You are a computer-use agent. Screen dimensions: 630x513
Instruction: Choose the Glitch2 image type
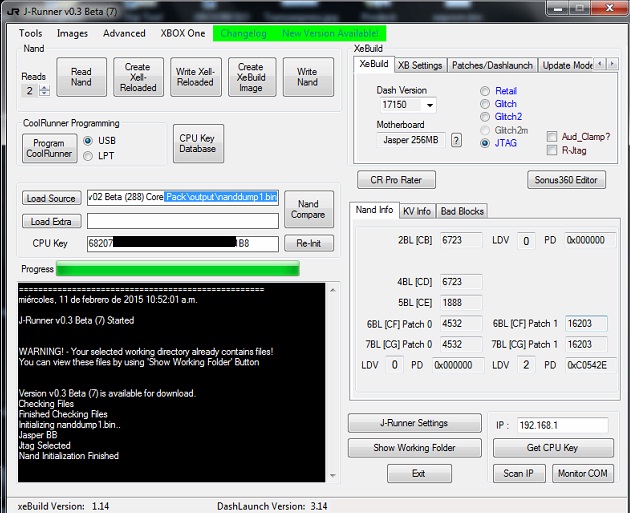click(x=485, y=117)
